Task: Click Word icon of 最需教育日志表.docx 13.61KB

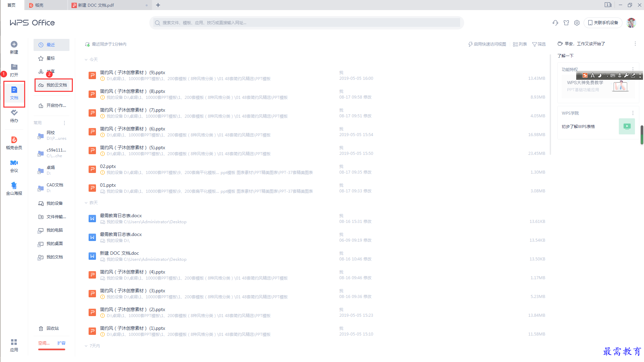Action: point(92,219)
